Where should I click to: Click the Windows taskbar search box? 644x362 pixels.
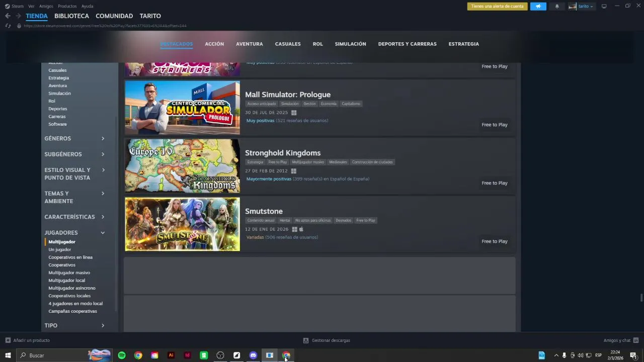[x=64, y=355]
